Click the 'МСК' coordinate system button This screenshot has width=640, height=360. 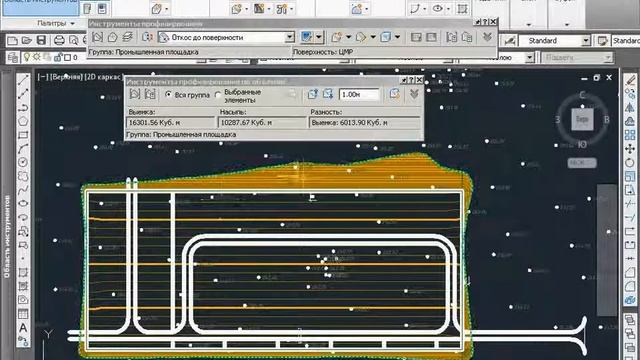[x=582, y=162]
